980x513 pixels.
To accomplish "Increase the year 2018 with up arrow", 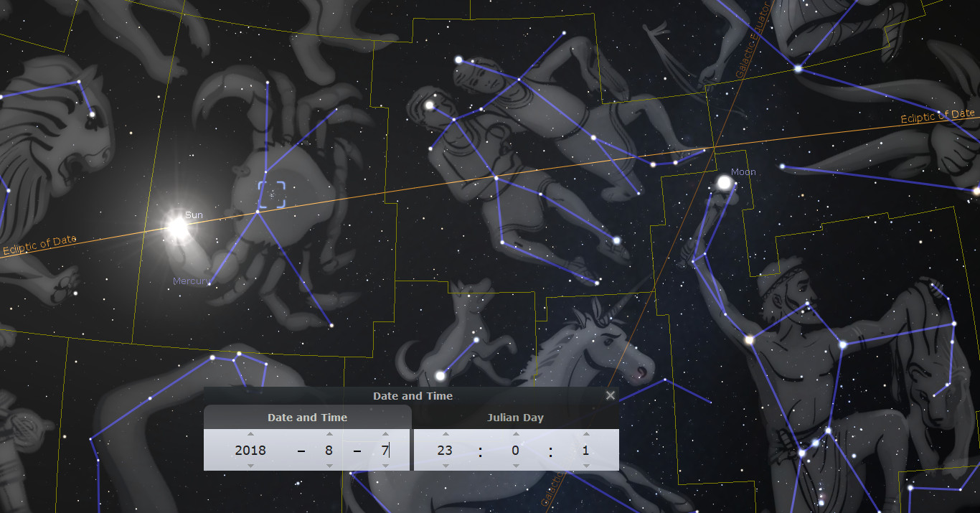I will click(250, 434).
